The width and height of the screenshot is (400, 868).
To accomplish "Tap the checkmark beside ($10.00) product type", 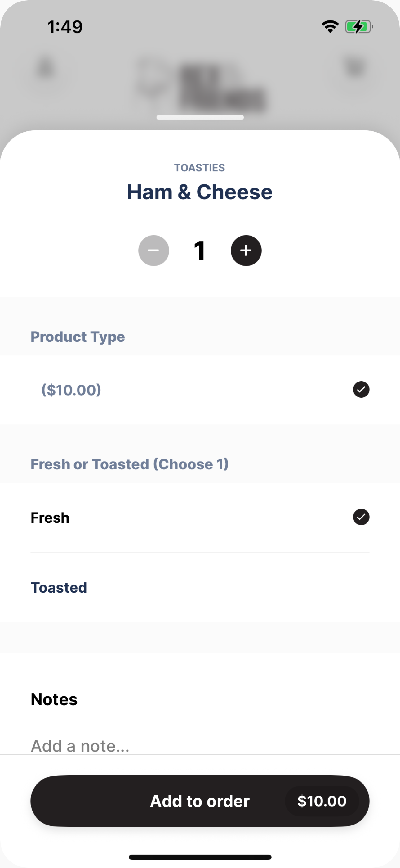I will click(x=361, y=390).
